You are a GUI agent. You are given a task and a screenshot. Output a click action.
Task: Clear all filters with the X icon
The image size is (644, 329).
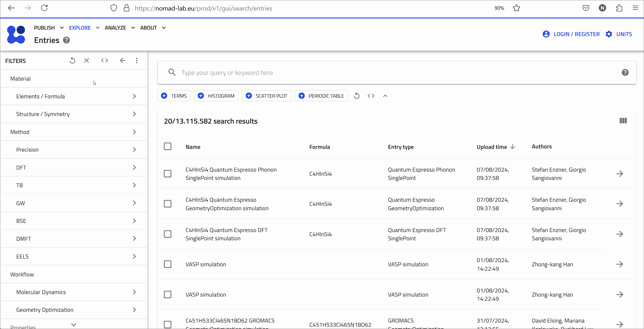coord(87,60)
